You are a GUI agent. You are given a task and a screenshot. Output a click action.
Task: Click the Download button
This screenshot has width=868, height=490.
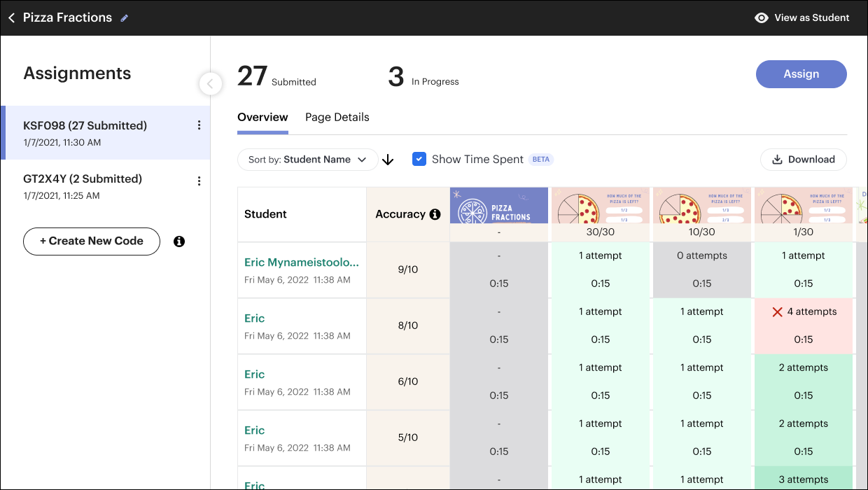pos(804,160)
